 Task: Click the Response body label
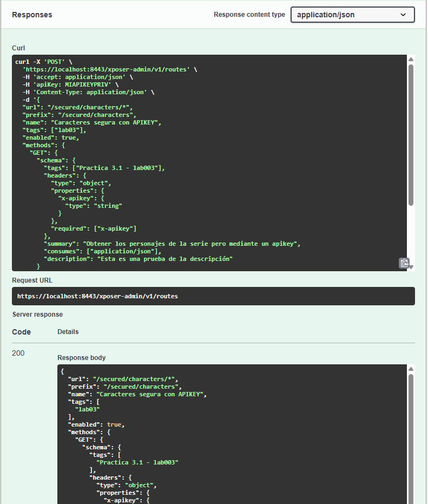pyautogui.click(x=82, y=358)
